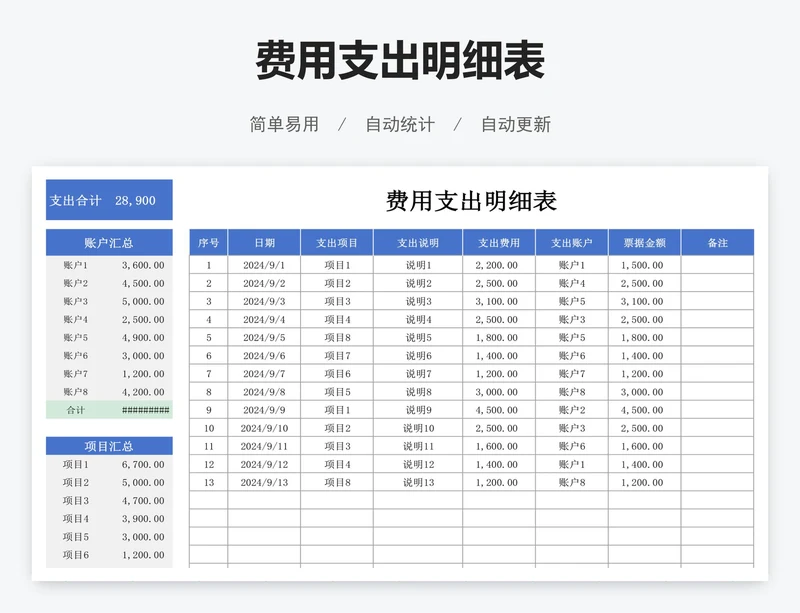This screenshot has width=800, height=613.
Task: Select 账户7 in the row 7 支出账户 column
Action: pos(572,374)
